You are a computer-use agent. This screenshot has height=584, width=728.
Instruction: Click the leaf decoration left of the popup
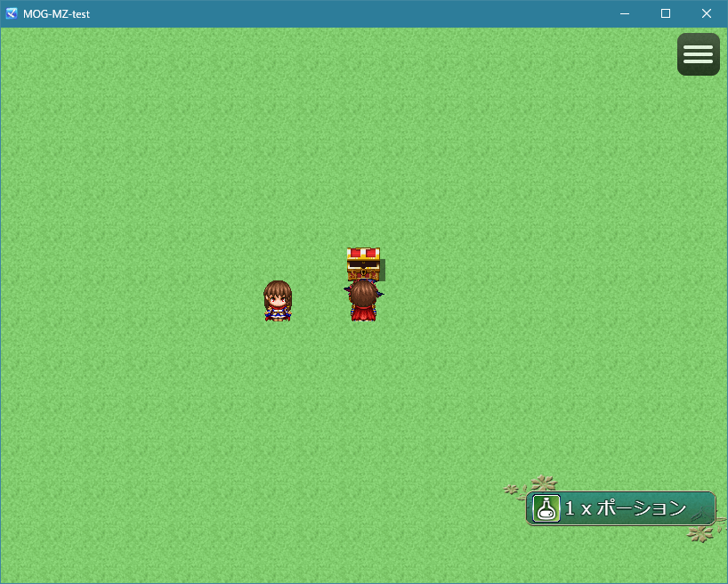(x=513, y=491)
